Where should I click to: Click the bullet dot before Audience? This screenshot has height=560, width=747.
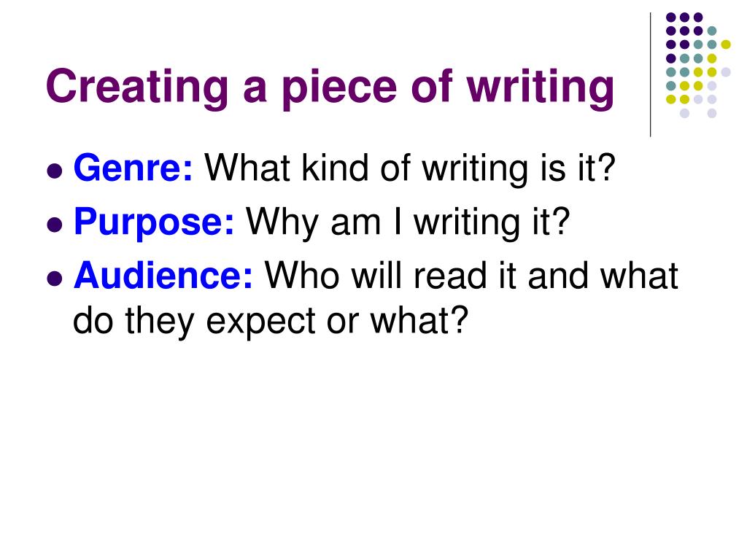click(55, 278)
